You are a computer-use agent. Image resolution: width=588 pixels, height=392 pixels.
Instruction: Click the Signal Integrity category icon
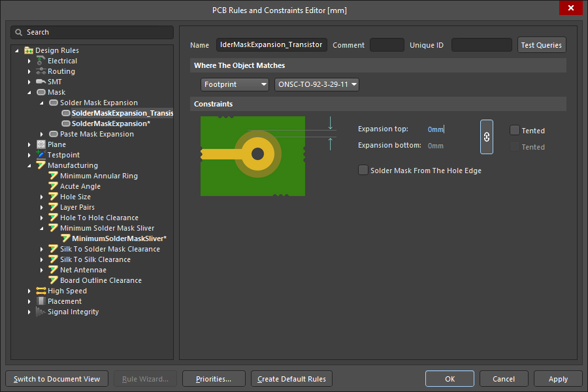(41, 312)
